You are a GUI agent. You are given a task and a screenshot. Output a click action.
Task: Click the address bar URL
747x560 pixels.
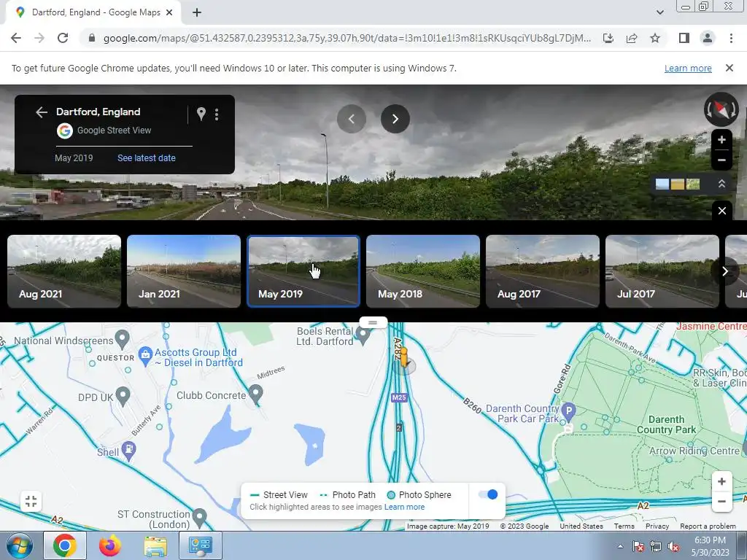[x=347, y=38]
